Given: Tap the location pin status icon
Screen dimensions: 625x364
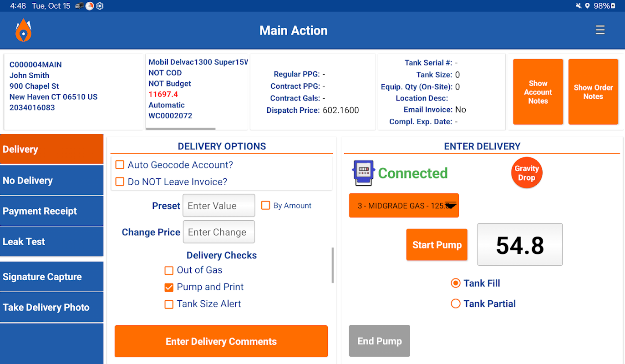Looking at the screenshot, I should click(587, 6).
